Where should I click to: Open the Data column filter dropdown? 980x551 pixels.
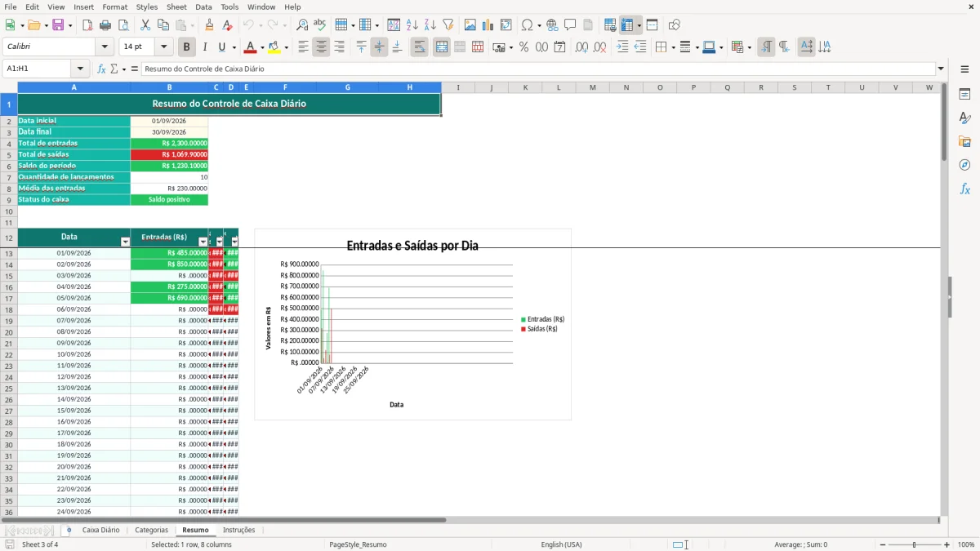(125, 242)
